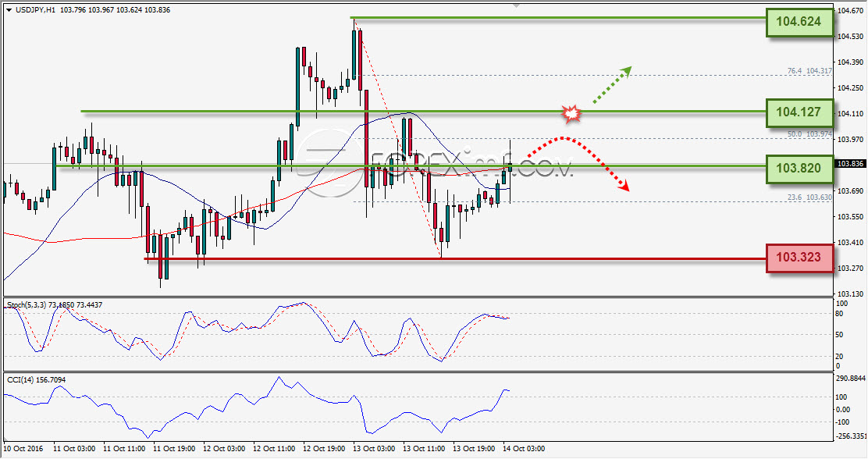
Task: Click the 12 Oct 03:00 time label
Action: point(224,449)
